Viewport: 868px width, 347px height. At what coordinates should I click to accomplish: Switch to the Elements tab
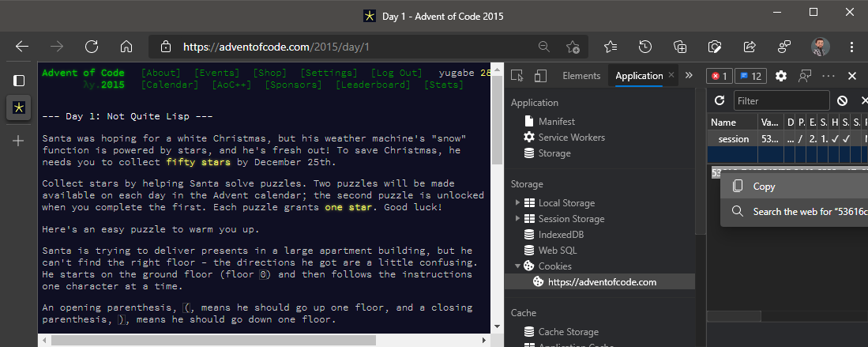pos(581,76)
